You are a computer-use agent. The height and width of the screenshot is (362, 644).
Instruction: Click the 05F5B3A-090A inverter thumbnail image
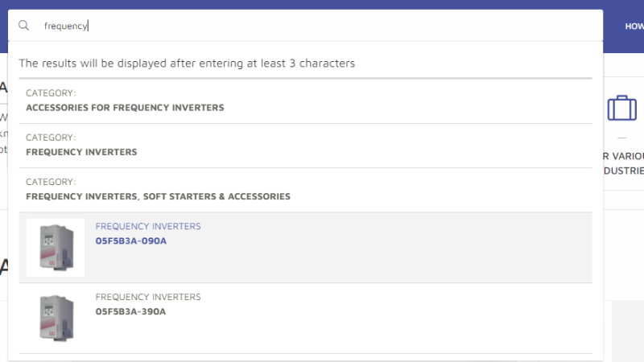point(56,248)
